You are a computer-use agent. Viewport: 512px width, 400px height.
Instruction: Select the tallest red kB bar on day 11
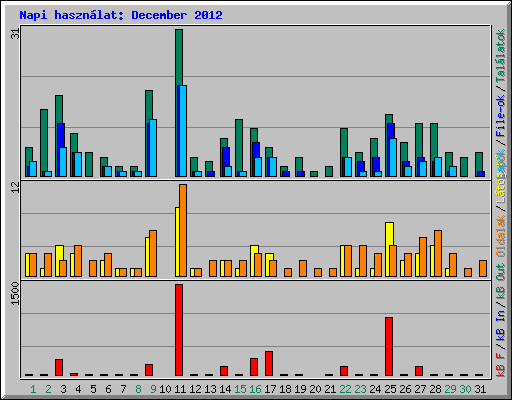(179, 330)
